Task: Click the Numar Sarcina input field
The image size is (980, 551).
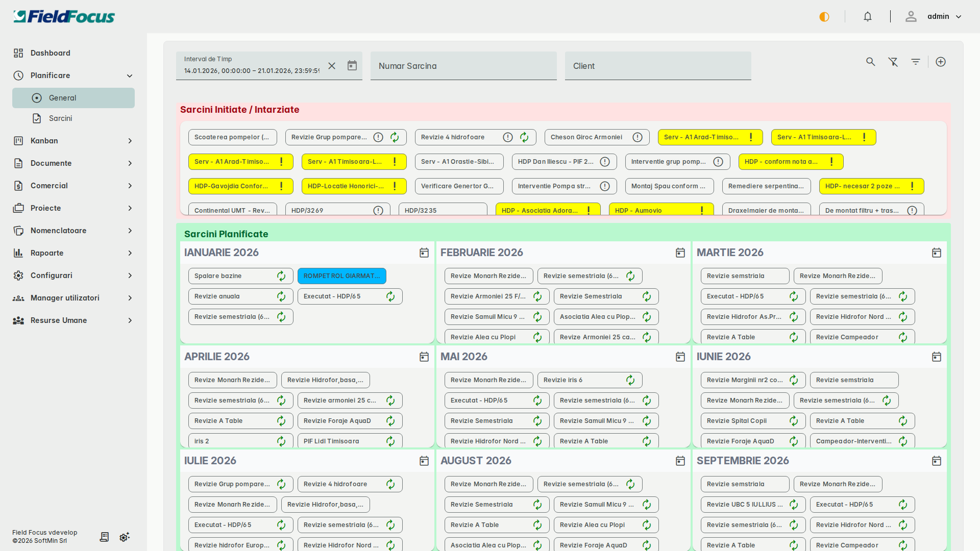Action: click(x=463, y=66)
